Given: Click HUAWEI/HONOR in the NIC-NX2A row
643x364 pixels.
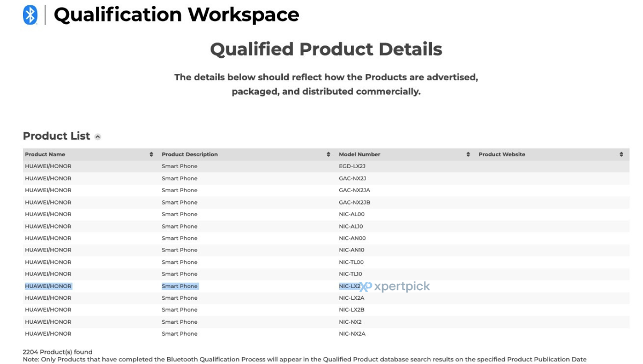Looking at the screenshot, I should click(x=48, y=333).
